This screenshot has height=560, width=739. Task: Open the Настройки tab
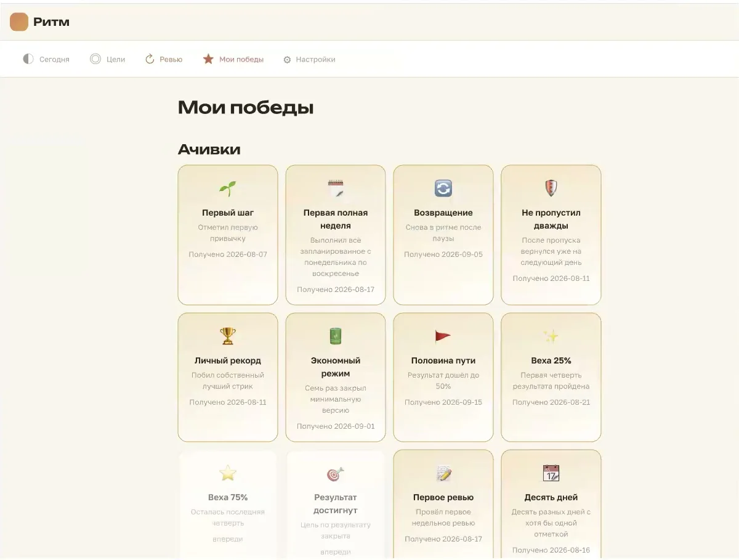click(309, 60)
